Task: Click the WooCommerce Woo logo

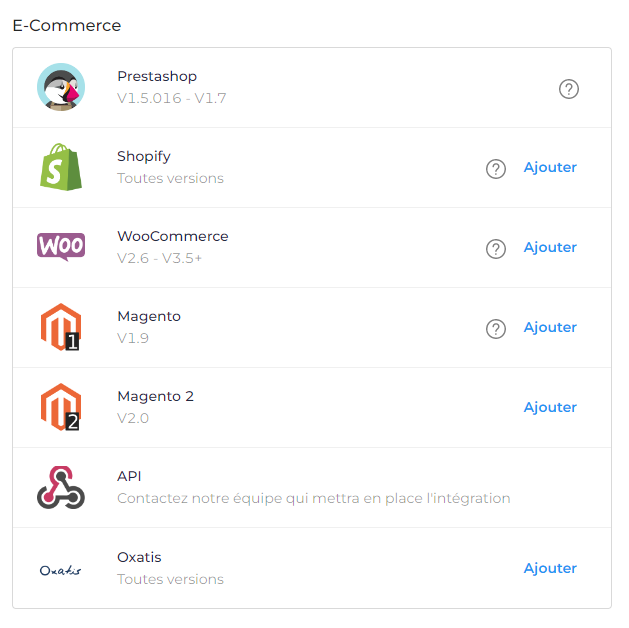Action: coord(61,247)
